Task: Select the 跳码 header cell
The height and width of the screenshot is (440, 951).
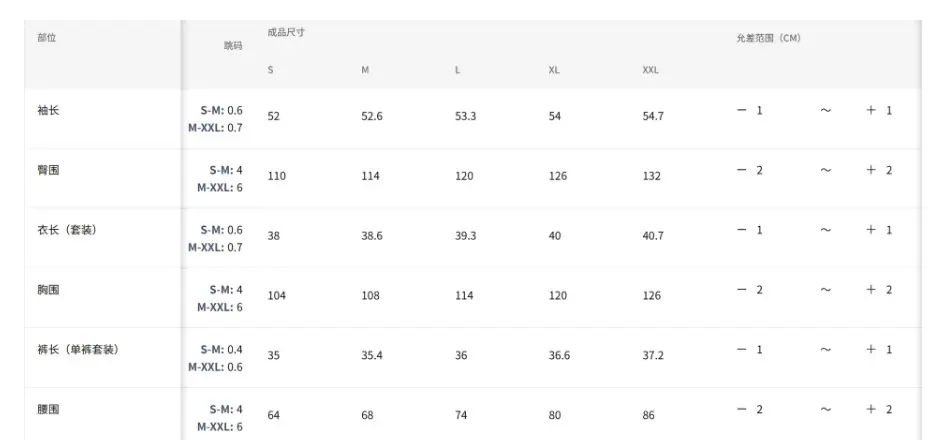Action: [x=233, y=46]
